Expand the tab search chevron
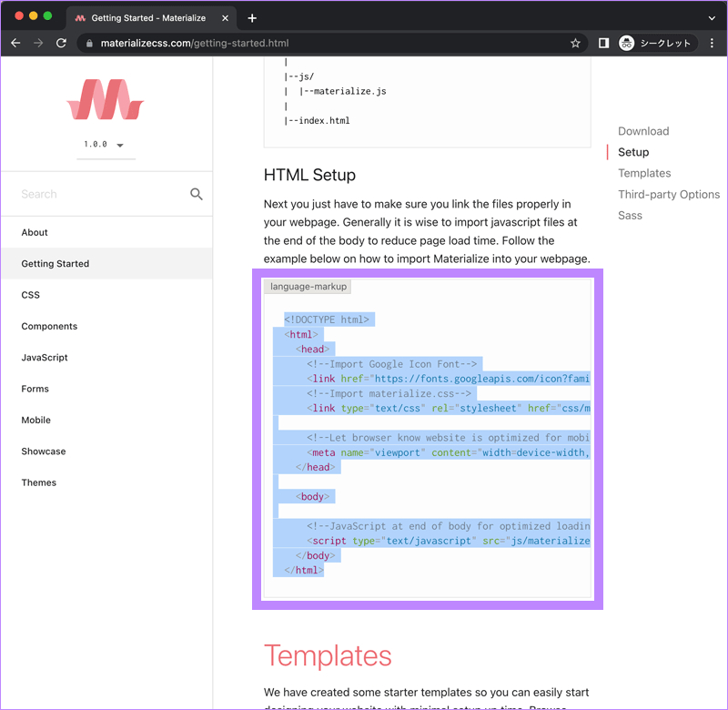This screenshot has width=728, height=710. (x=712, y=18)
